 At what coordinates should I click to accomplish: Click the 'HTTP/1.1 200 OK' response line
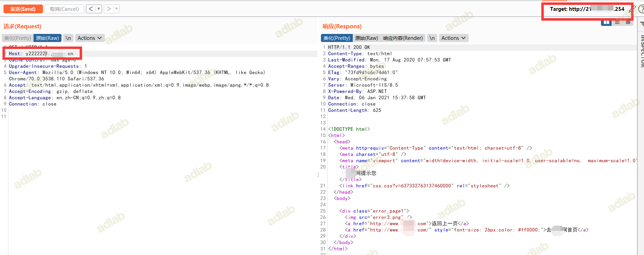coord(349,47)
